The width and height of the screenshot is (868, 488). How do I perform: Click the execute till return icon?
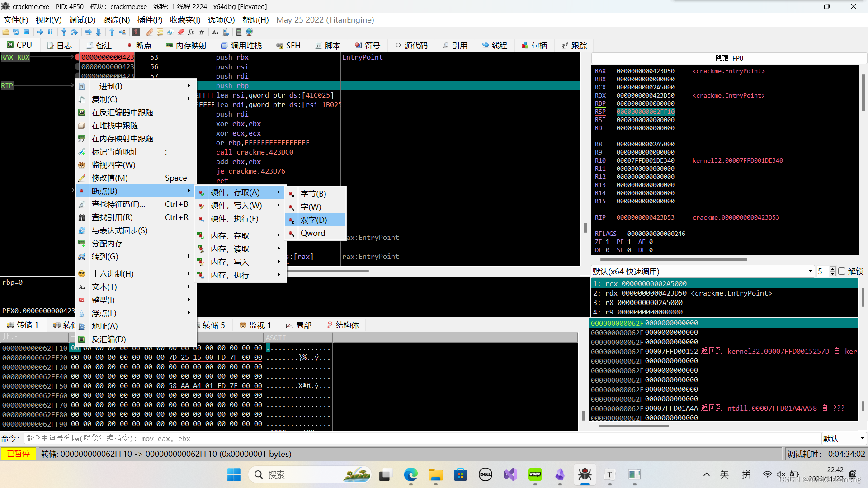112,32
